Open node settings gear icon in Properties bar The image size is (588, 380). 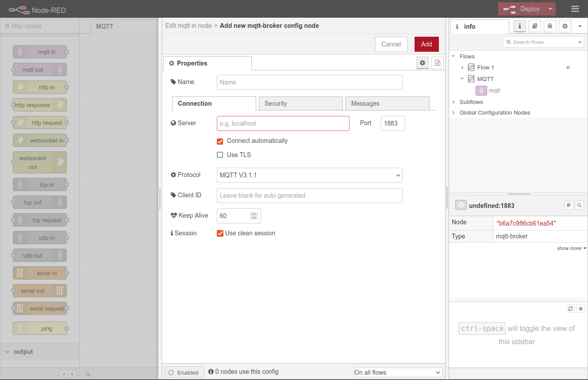point(423,63)
